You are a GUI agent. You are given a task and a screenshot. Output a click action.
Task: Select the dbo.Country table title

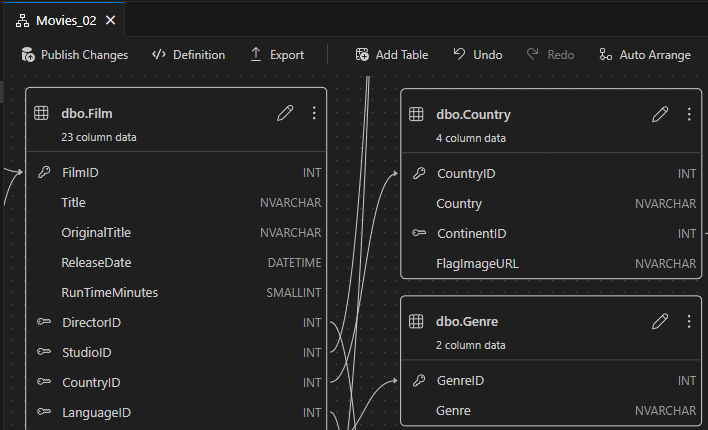[x=473, y=115]
